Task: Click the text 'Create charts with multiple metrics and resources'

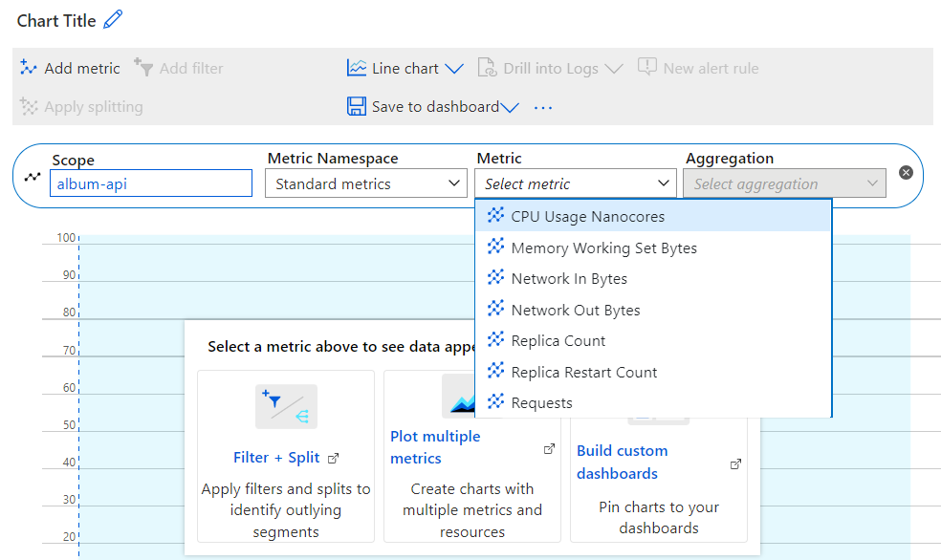Action: tap(472, 510)
